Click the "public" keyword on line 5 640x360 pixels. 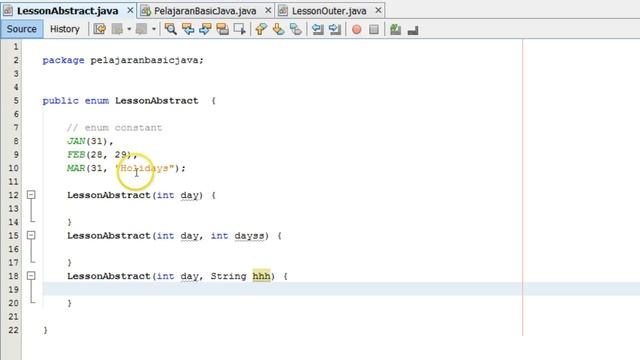60,100
